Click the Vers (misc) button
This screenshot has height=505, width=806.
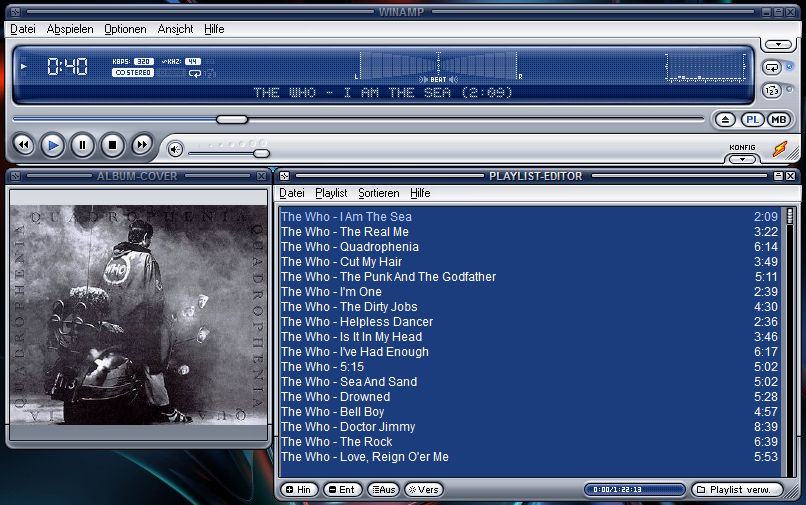424,490
